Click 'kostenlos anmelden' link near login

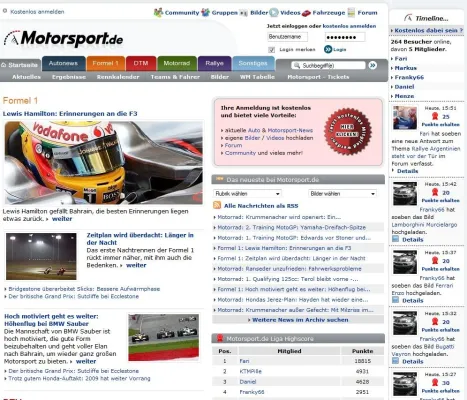pos(349,26)
